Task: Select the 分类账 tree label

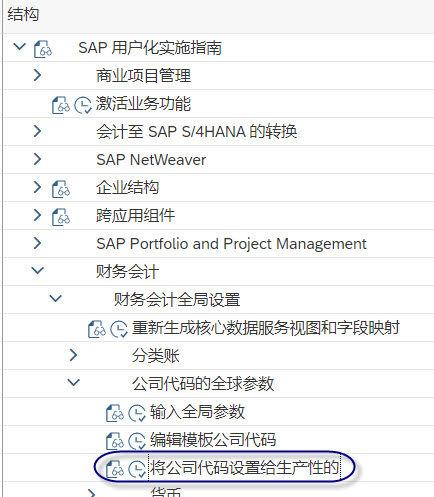Action: point(156,356)
